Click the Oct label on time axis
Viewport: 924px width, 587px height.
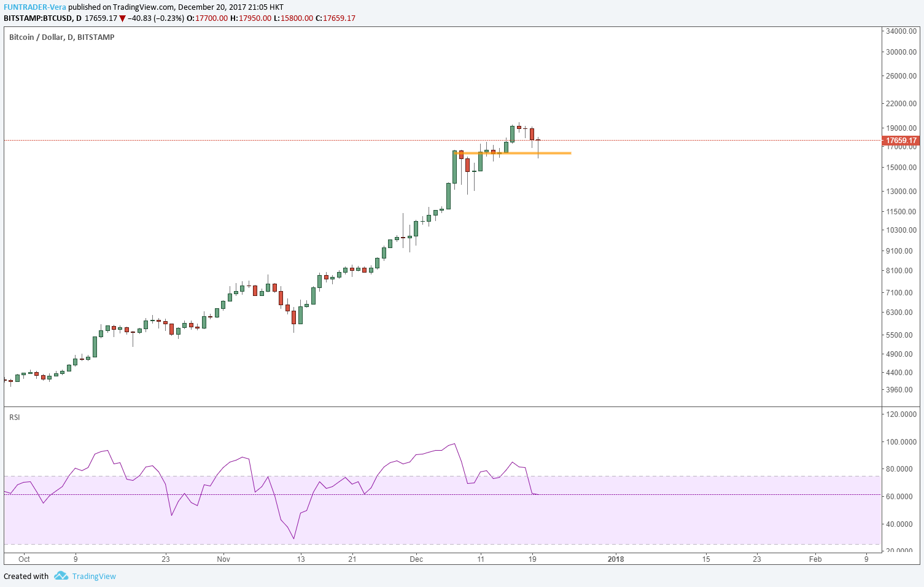24,559
